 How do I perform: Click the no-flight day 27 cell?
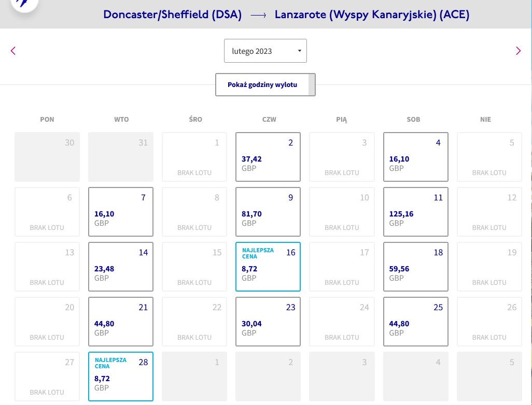[47, 377]
